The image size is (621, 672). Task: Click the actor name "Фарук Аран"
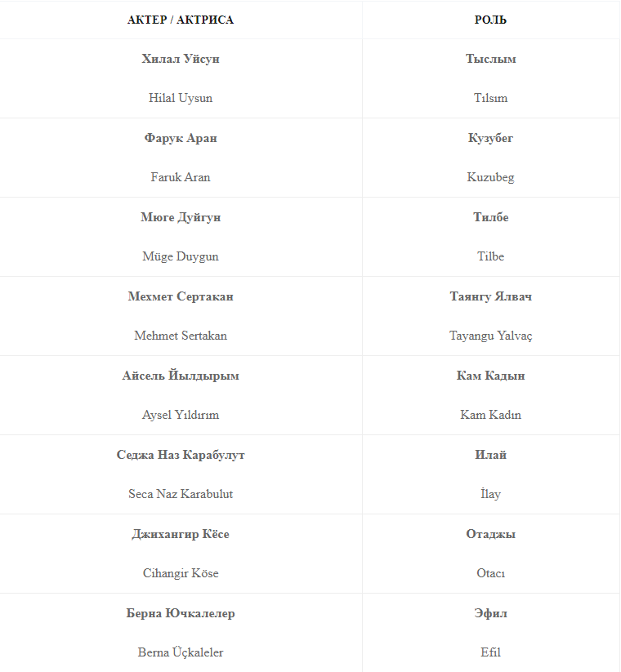coord(181,138)
